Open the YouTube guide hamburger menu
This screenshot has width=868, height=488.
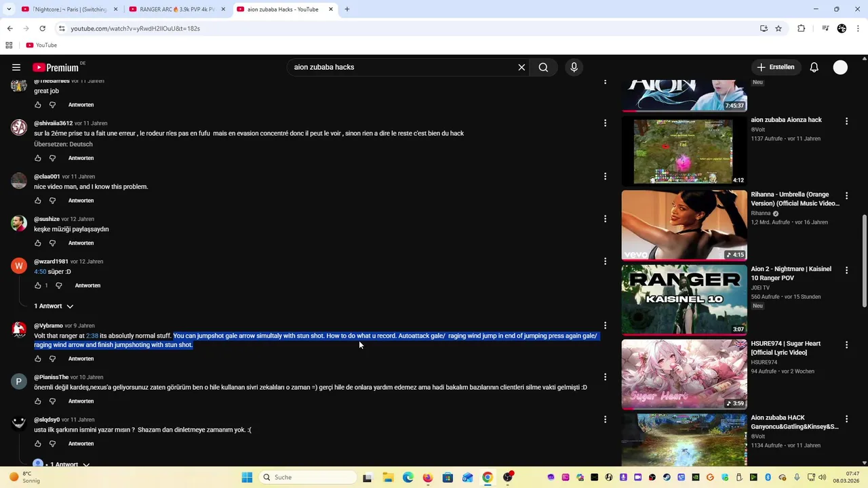tap(16, 67)
